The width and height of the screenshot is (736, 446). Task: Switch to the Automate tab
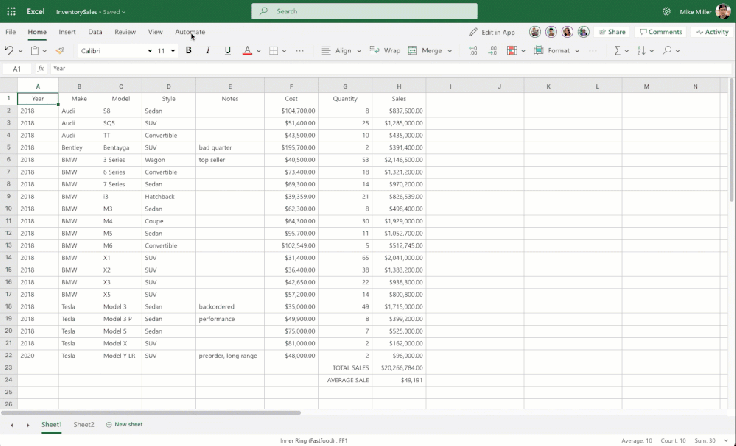[x=190, y=32]
